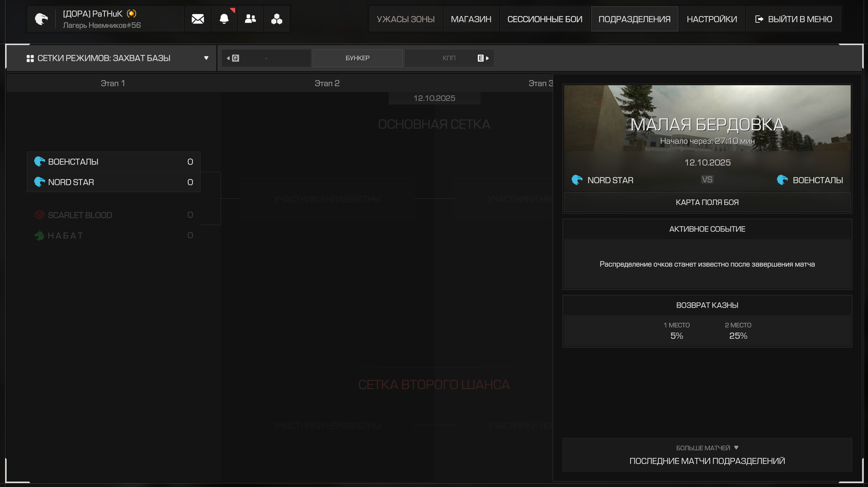Viewport: 868px width, 487px height.
Task: Click previous map arrow with Q key
Action: [232, 58]
